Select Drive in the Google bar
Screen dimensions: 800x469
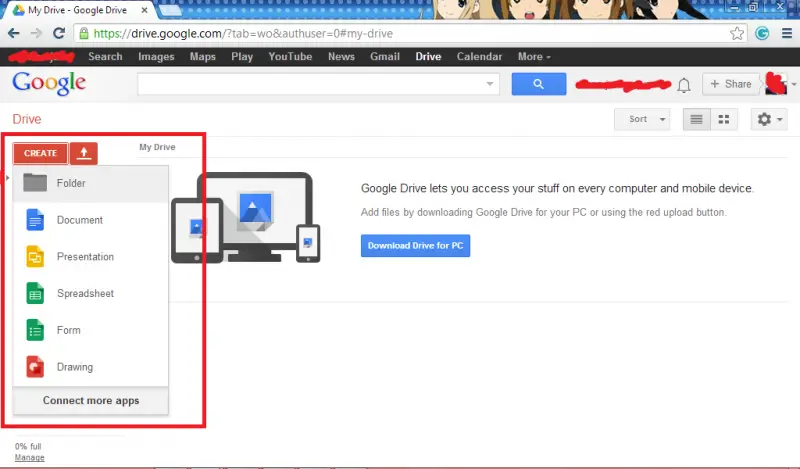click(x=428, y=57)
